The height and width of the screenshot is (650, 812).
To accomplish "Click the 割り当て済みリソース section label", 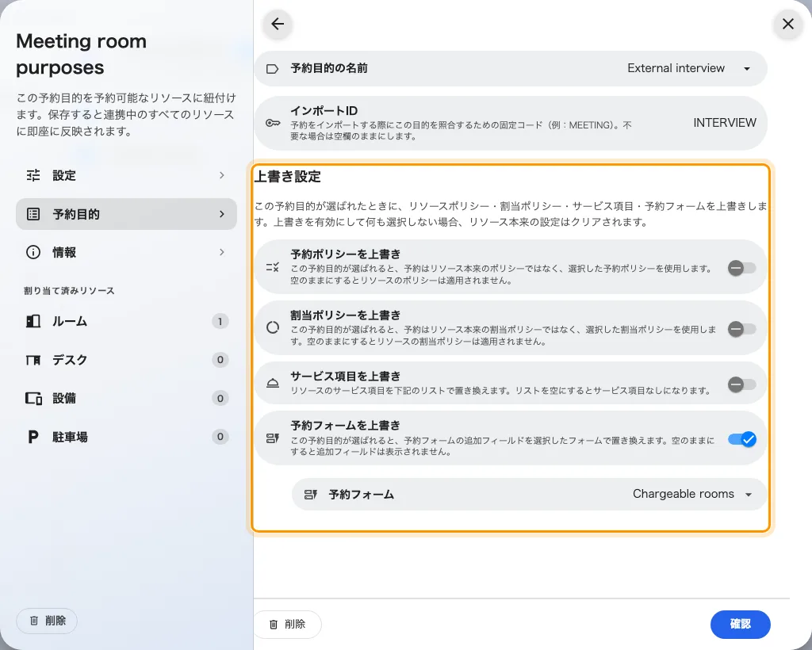I will point(70,291).
